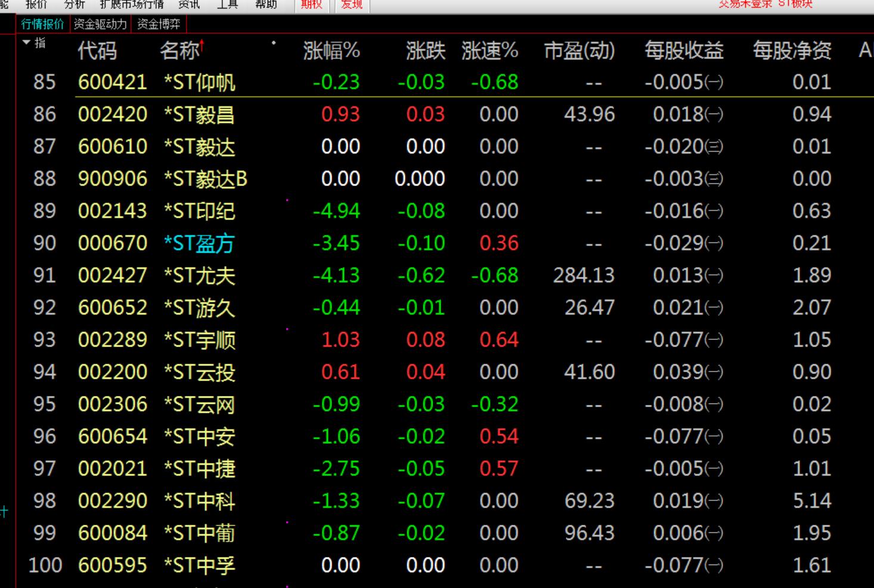Sort by the 涨幅% column header
874x588 pixels.
331,51
